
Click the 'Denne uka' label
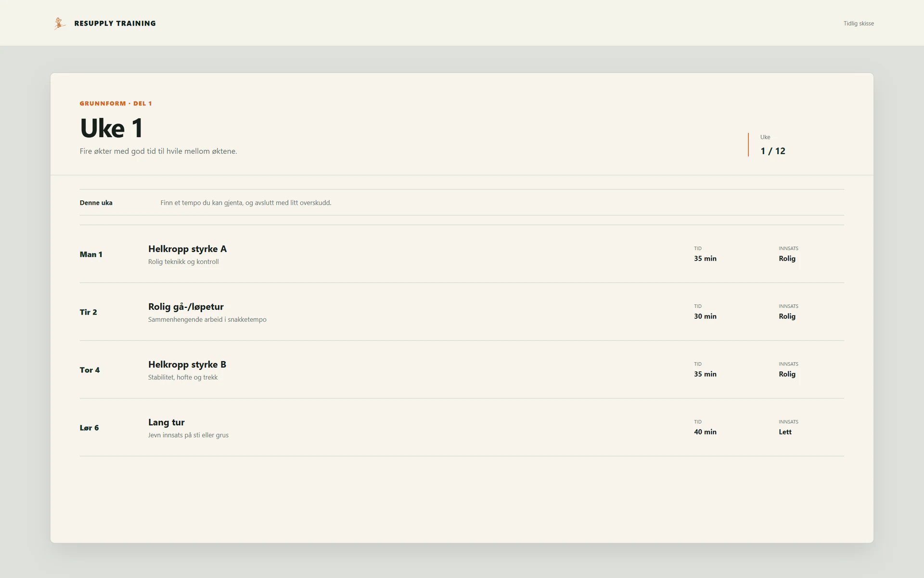point(96,203)
